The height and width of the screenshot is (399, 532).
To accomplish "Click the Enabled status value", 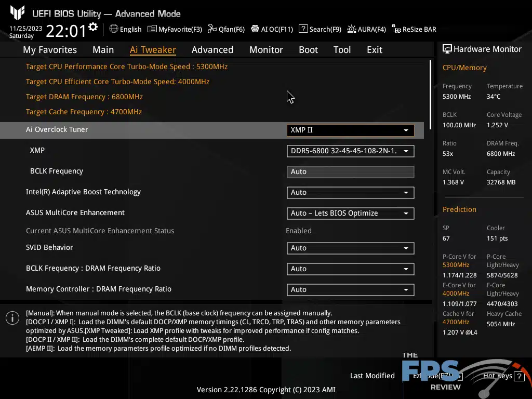I will (x=299, y=231).
